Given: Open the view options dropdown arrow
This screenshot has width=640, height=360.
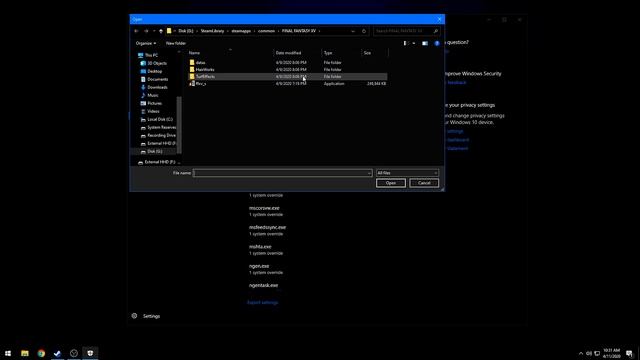Looking at the screenshot, I should (x=413, y=43).
